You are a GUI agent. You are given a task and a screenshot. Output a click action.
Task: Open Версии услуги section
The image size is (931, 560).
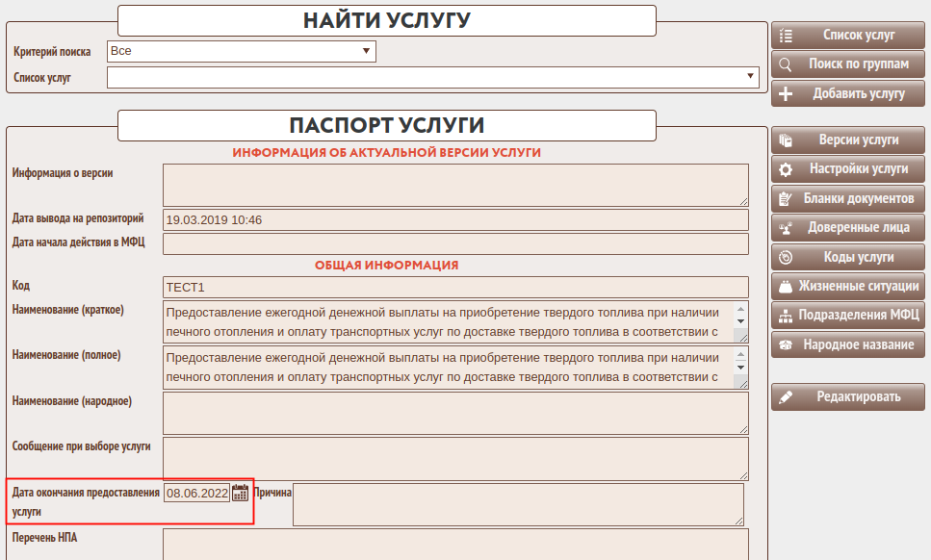point(847,140)
